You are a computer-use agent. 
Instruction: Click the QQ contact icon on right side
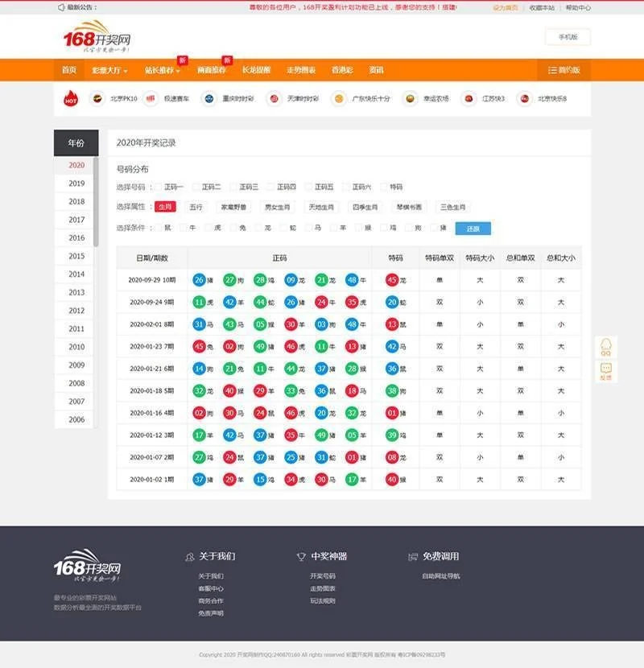(x=605, y=347)
